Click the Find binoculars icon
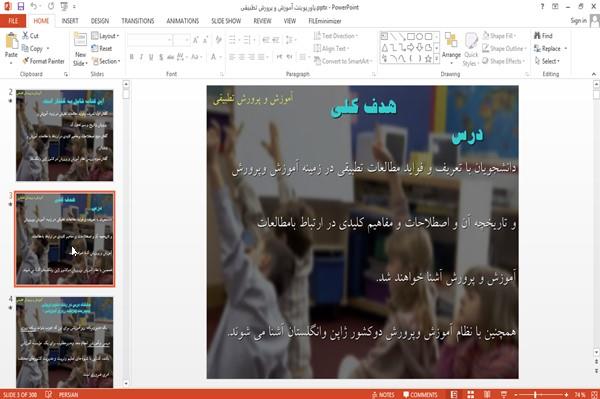Screen dimensions: 600x399 tap(537, 36)
